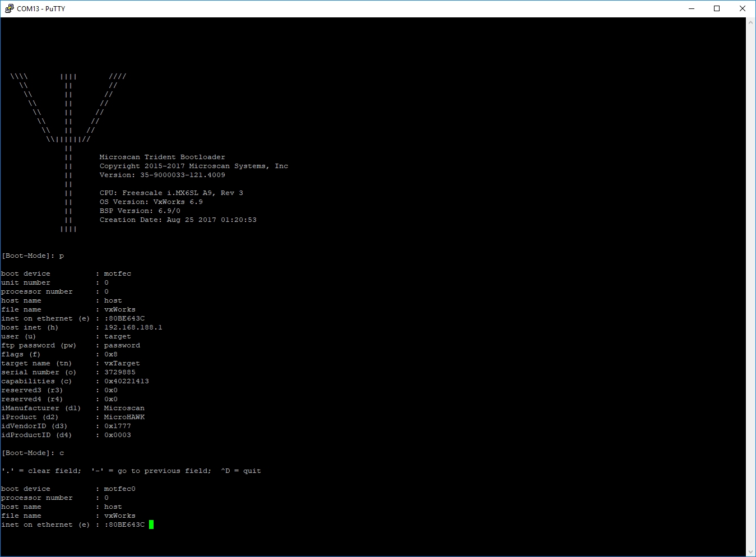Viewport: 756px width, 557px height.
Task: Click the COM13 - PuTTY window title
Action: pyautogui.click(x=41, y=8)
